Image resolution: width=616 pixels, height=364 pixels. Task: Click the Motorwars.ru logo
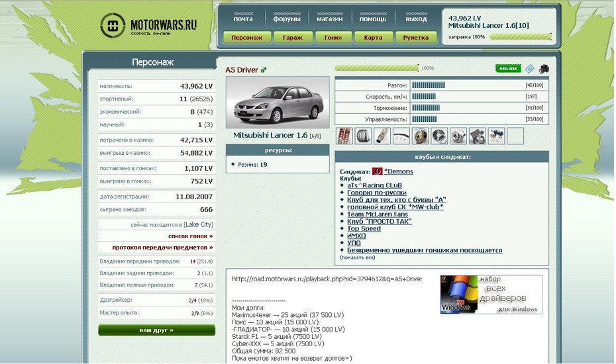(x=148, y=26)
